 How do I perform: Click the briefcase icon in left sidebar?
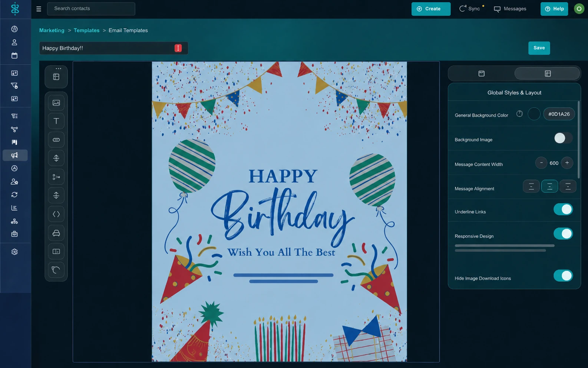14,234
